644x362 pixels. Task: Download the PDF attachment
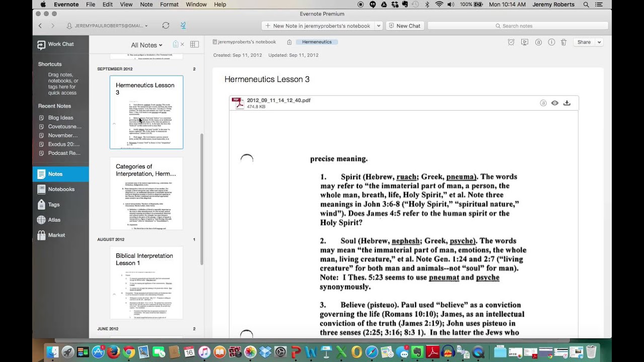567,103
